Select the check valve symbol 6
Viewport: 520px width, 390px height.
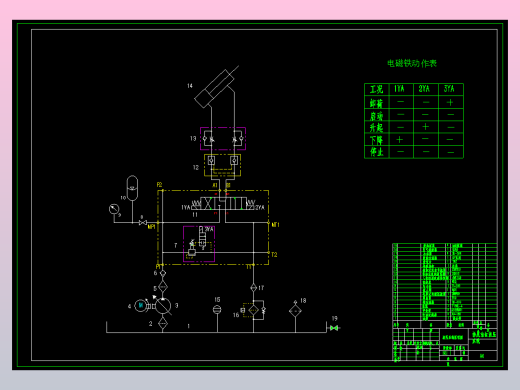tap(163, 273)
